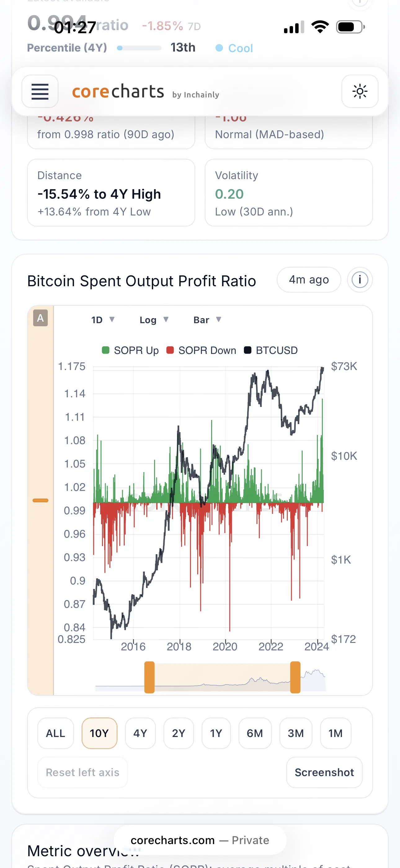This screenshot has width=400, height=868.
Task: Open the Log scale dropdown
Action: pos(153,320)
